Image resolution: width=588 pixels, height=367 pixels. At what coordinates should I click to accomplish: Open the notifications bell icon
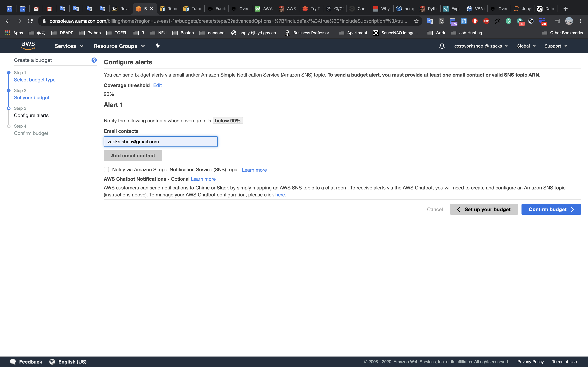(442, 46)
